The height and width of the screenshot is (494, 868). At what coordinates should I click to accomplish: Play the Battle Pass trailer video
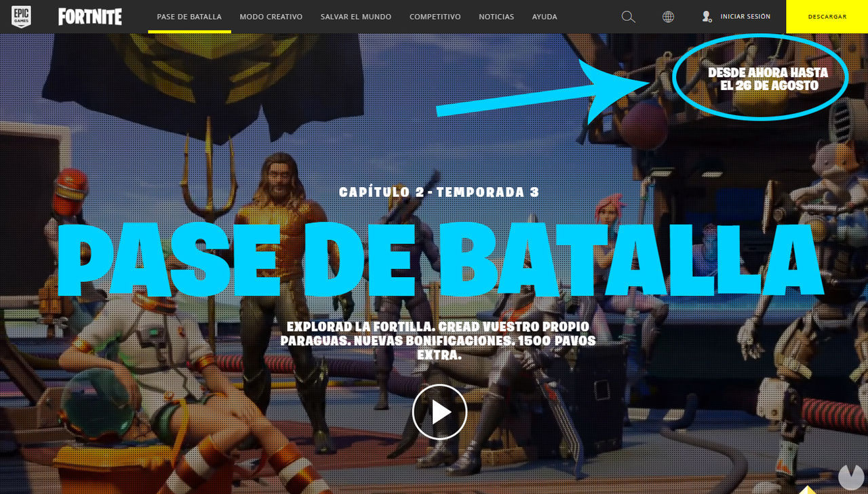pyautogui.click(x=440, y=412)
